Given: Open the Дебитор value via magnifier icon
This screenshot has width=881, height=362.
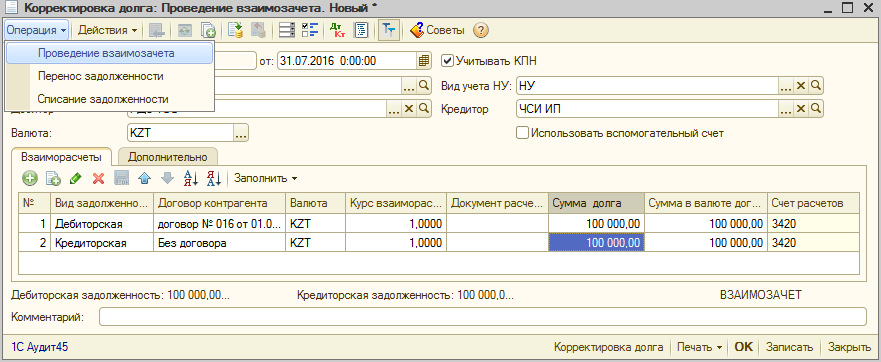Looking at the screenshot, I should [x=424, y=108].
